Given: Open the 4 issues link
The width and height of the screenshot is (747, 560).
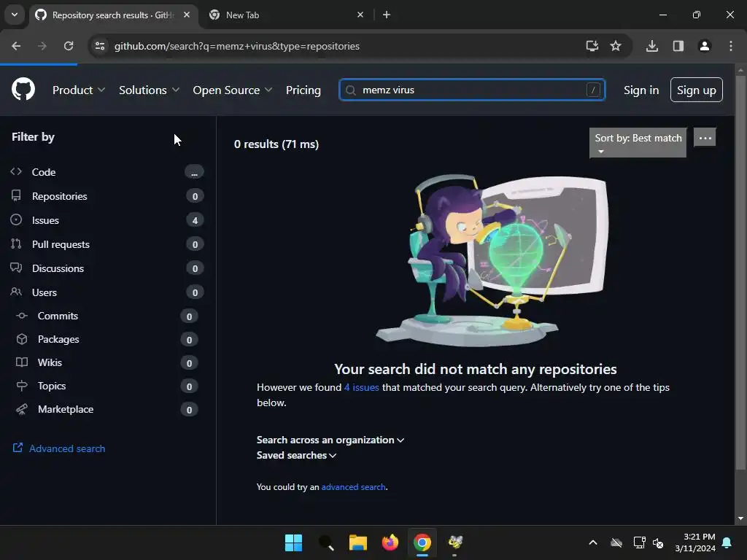Looking at the screenshot, I should click(362, 388).
